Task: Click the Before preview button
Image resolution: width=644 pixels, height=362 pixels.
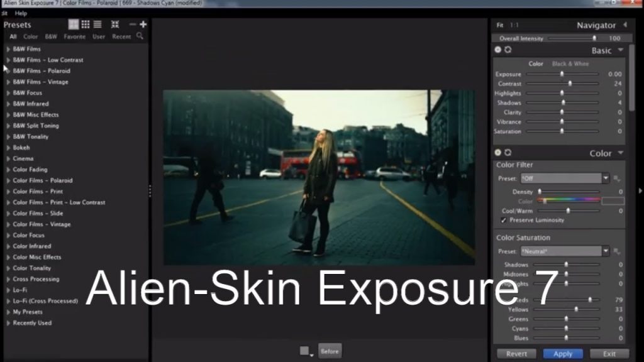Action: [330, 351]
